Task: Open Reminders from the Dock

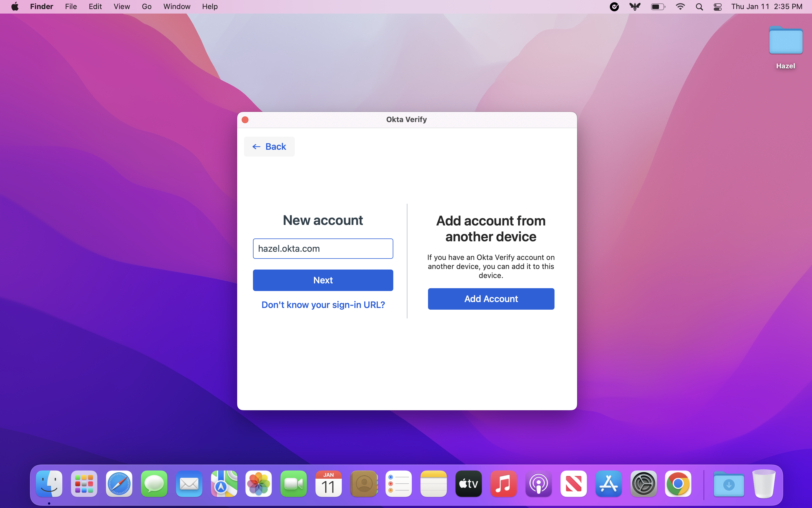Action: coord(398,483)
